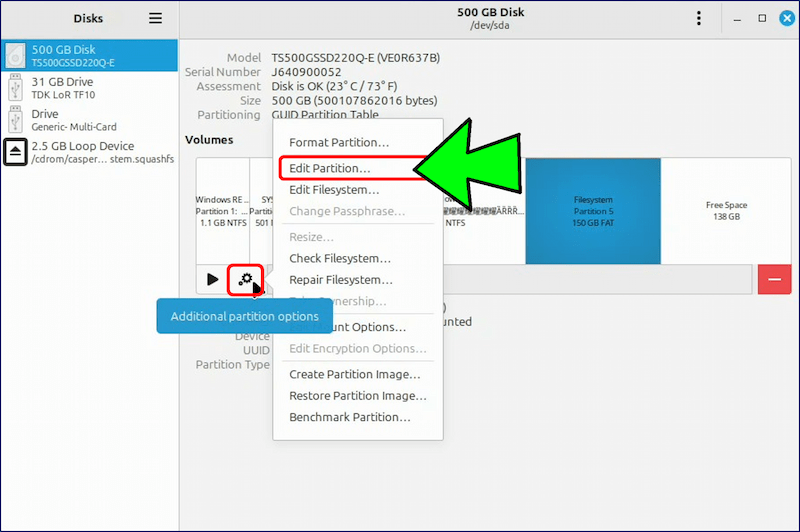
Task: Click the Volumes heading
Action: (209, 140)
